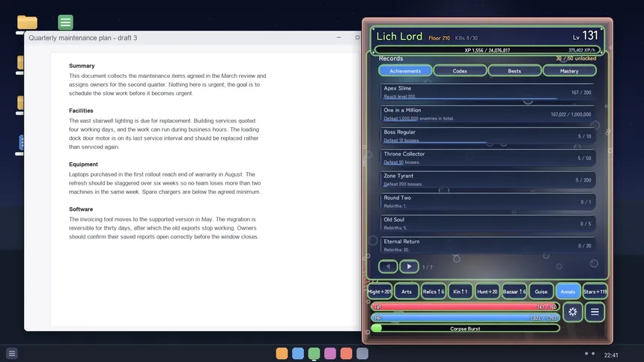Click the 1 / 7 page indicator
This screenshot has width=644, height=362.
pos(427,267)
